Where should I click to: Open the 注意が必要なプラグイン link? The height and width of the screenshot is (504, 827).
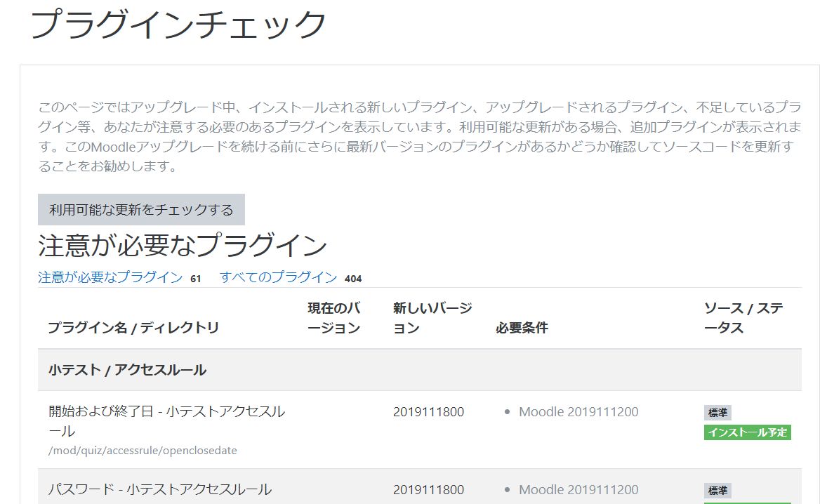[110, 277]
